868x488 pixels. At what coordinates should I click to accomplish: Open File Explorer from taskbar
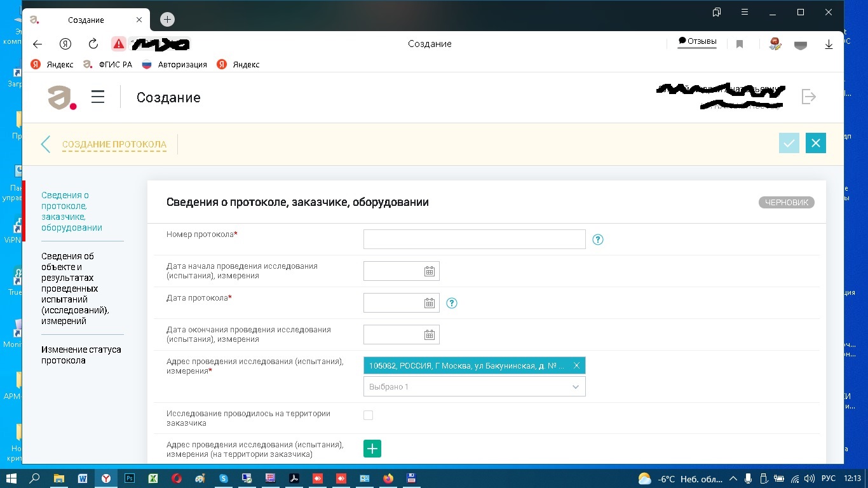click(x=58, y=478)
